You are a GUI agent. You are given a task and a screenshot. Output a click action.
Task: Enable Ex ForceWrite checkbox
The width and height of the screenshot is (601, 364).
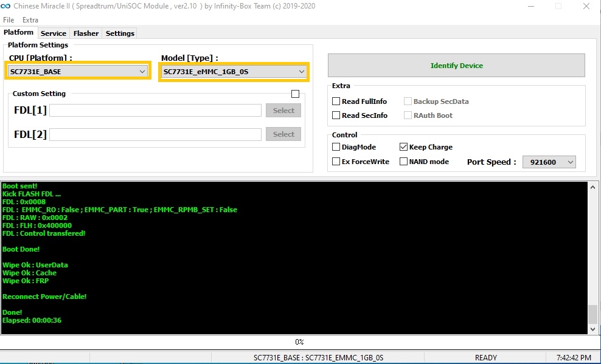(x=336, y=162)
